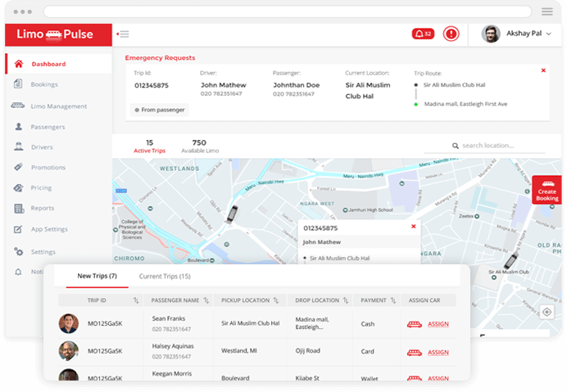Screen dimensions: 567x392
Task: Select the 15 Active Trips tab
Action: point(149,146)
